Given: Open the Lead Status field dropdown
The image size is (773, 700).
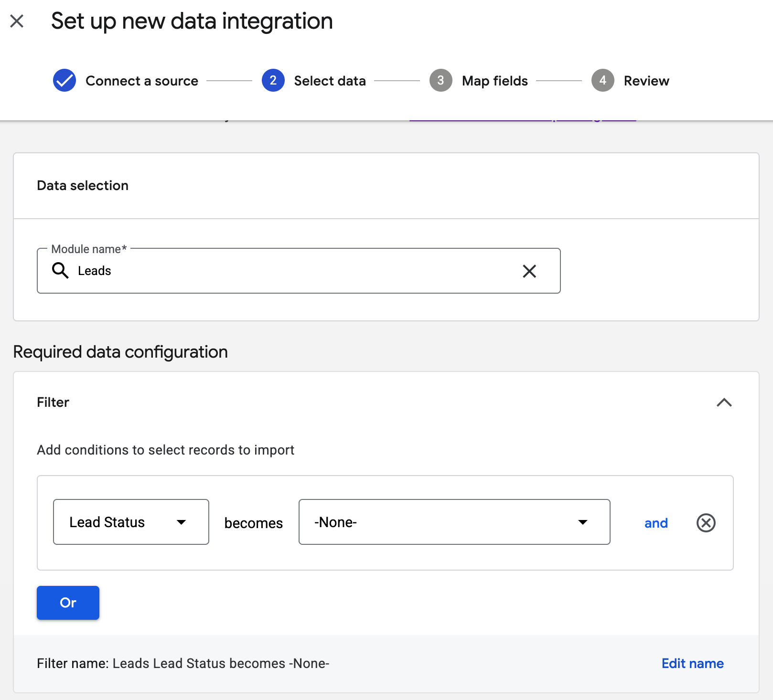Looking at the screenshot, I should click(131, 522).
